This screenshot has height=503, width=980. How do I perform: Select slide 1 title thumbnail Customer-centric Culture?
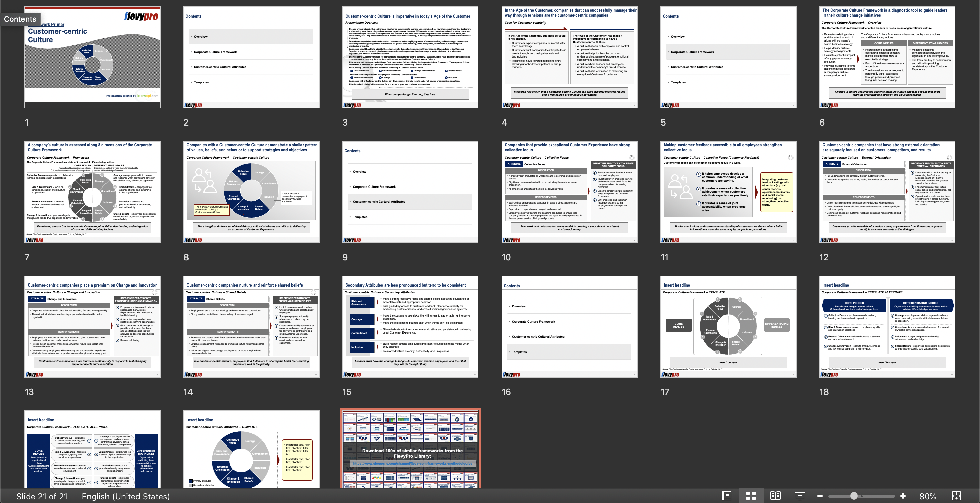(93, 57)
